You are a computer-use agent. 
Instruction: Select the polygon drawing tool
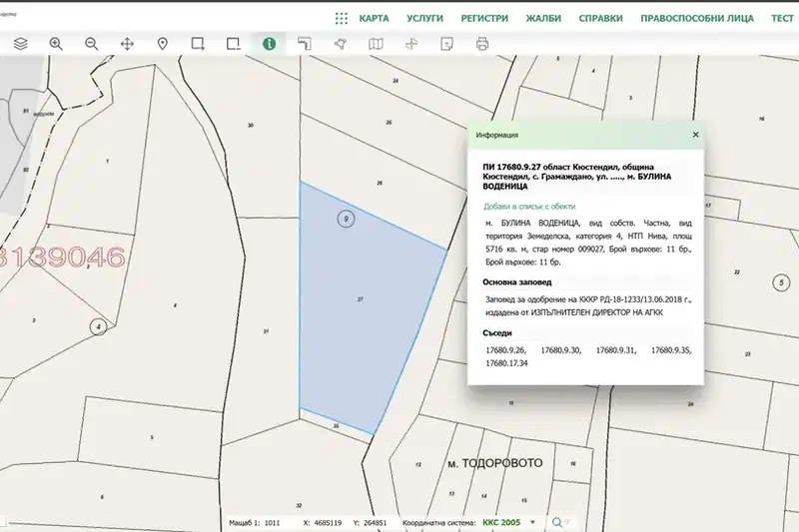(341, 44)
